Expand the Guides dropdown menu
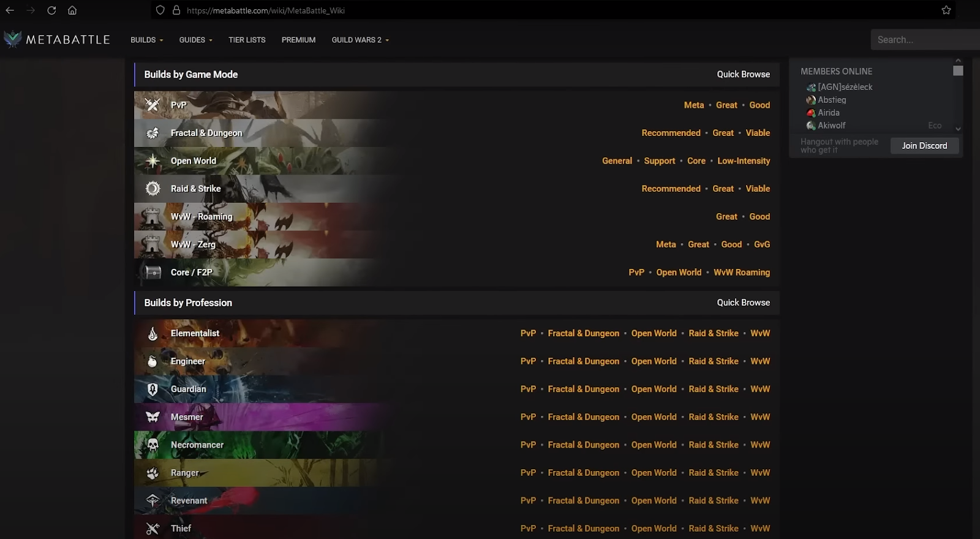Screen dimensions: 980x539 click(x=196, y=40)
